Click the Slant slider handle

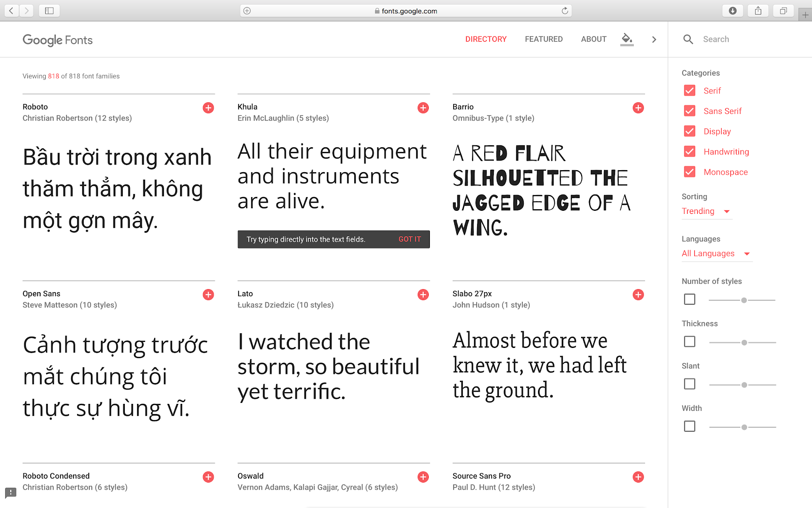(x=744, y=385)
